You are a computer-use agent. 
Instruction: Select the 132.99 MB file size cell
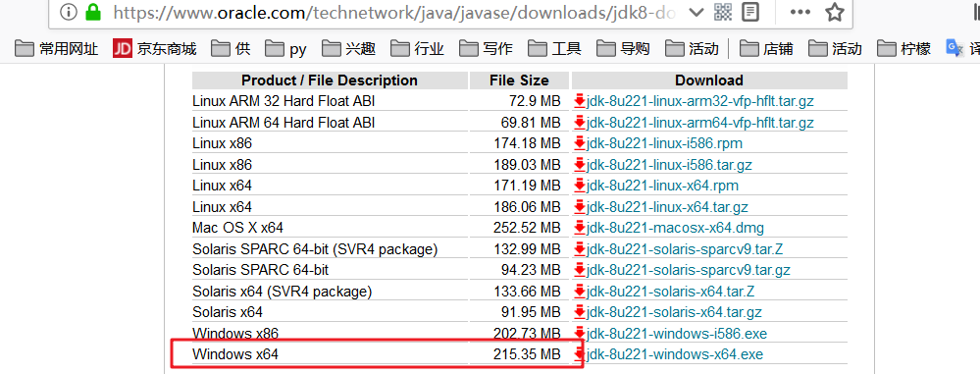pyautogui.click(x=519, y=249)
